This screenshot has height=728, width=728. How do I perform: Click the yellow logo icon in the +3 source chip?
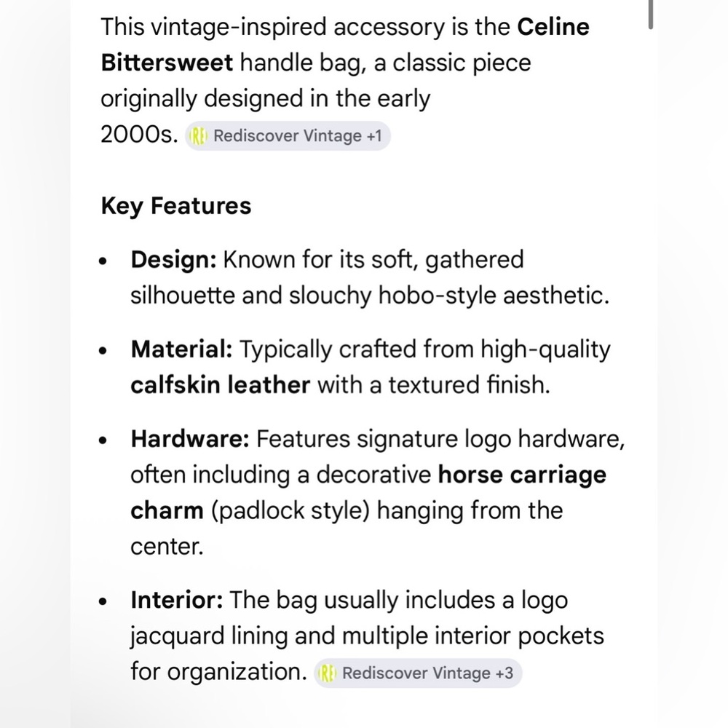point(328,673)
